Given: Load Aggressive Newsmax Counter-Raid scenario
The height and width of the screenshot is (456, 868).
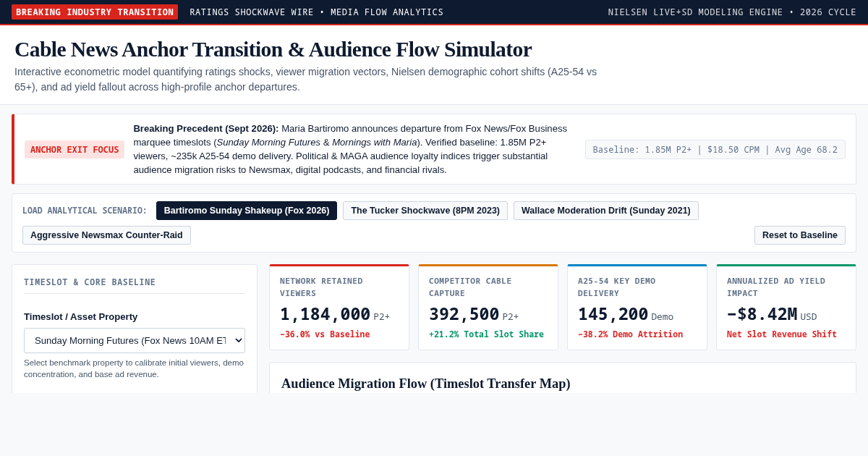Looking at the screenshot, I should pyautogui.click(x=106, y=235).
